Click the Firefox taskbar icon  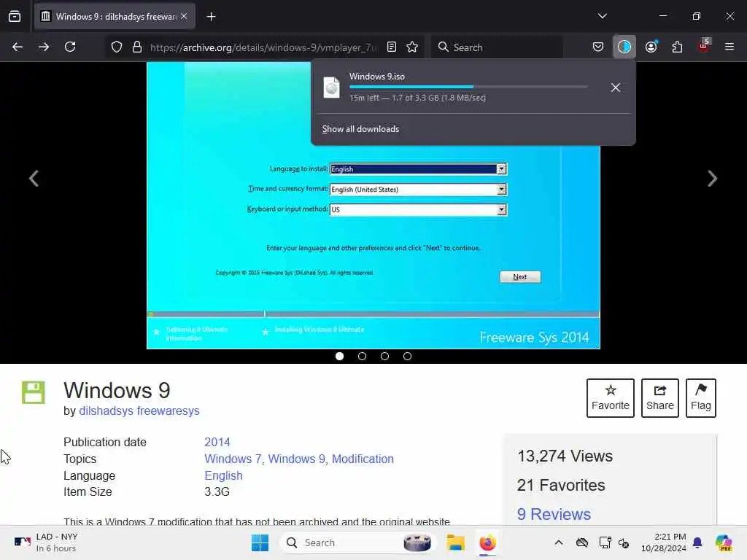[x=487, y=542]
